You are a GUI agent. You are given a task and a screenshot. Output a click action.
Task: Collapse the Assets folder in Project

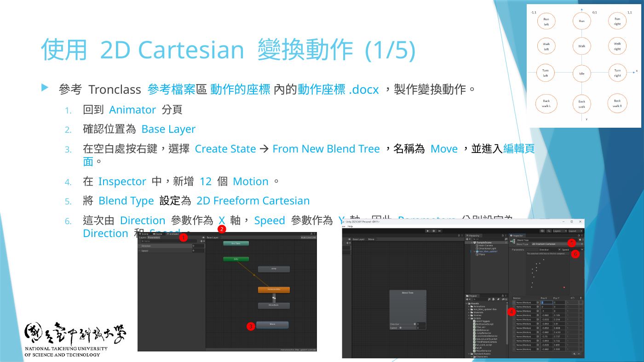coord(466,304)
